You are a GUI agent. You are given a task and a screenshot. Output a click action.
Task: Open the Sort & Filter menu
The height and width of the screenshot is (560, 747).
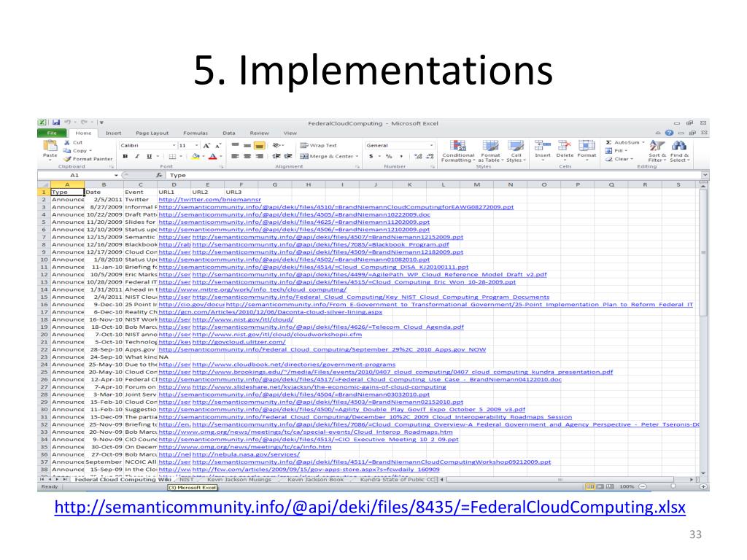(657, 152)
